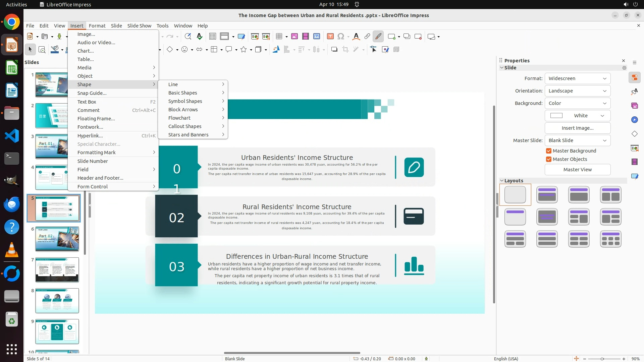Click the Insert Hyperlink chain icon
The height and width of the screenshot is (362, 644).
tap(367, 37)
